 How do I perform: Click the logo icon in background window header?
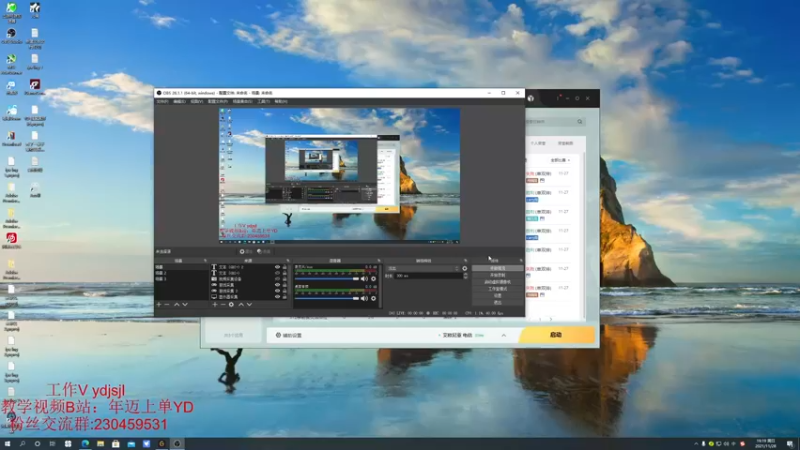click(x=531, y=98)
